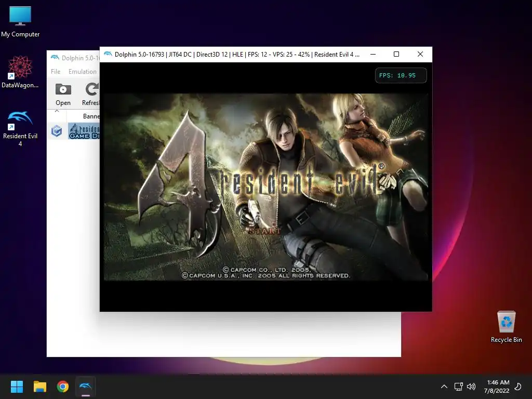Click the sort arrow above the game list

coord(57,111)
